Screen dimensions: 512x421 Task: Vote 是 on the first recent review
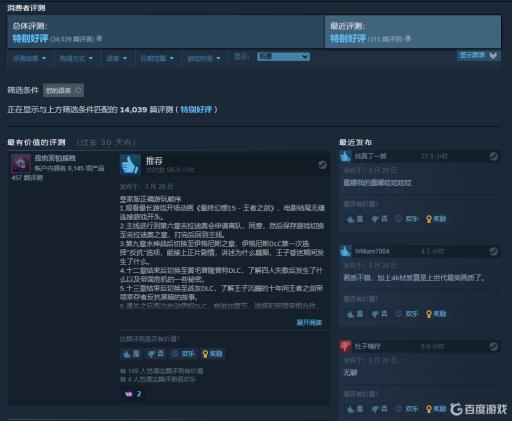click(355, 219)
